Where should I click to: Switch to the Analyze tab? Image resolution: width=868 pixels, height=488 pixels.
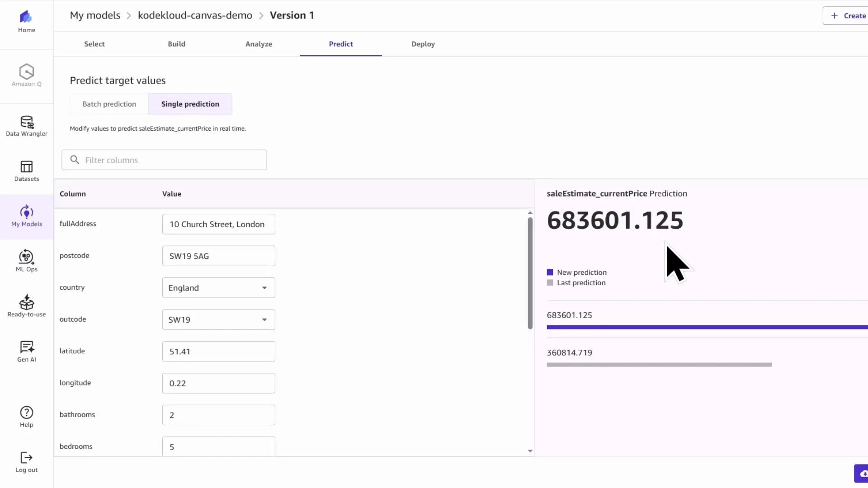(259, 44)
